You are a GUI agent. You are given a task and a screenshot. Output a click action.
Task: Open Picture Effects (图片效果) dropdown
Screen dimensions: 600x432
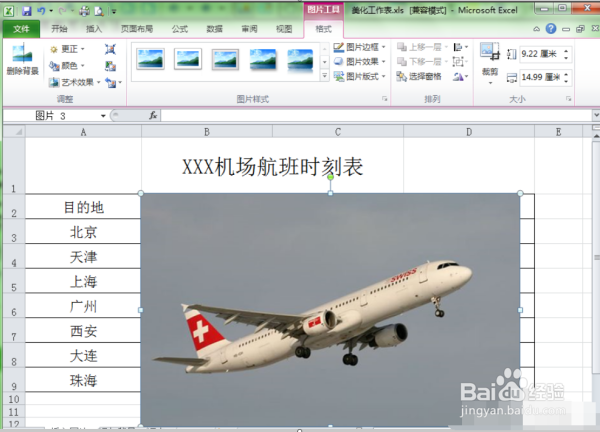pos(359,62)
